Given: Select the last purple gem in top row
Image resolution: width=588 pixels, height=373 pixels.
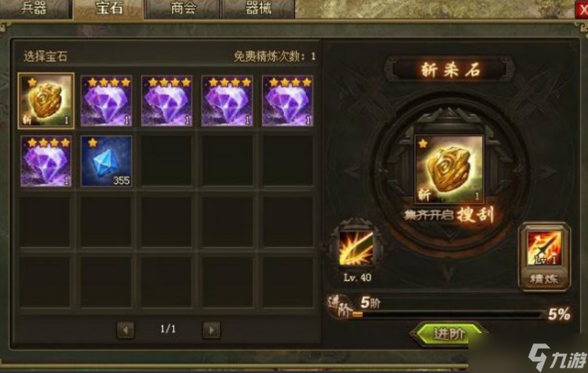Looking at the screenshot, I should pyautogui.click(x=287, y=101).
